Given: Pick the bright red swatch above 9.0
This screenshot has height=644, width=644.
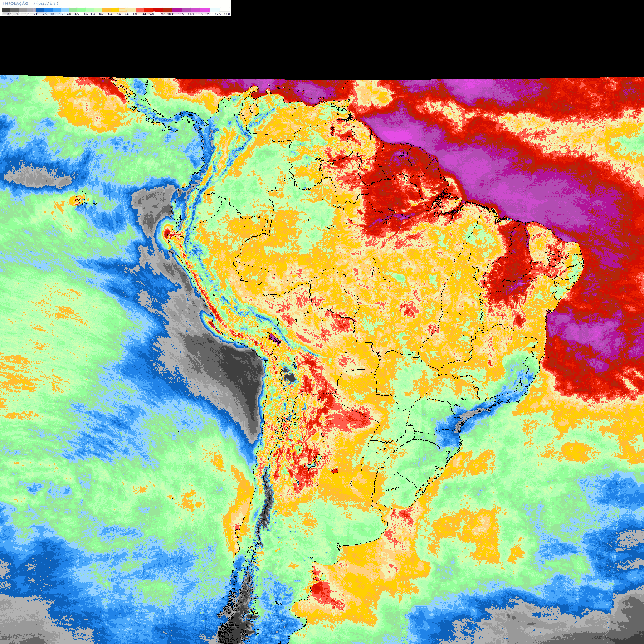Looking at the screenshot, I should click(148, 10).
